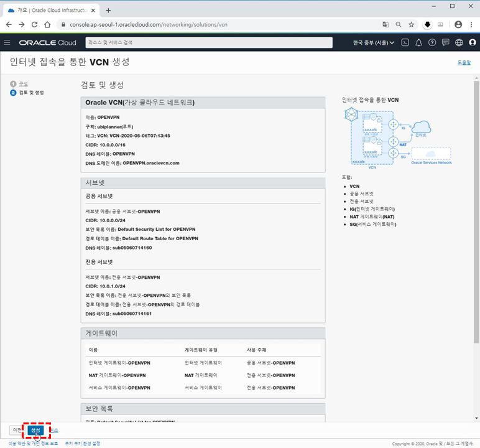Go forward in the browser
The image size is (480, 448).
(x=22, y=24)
